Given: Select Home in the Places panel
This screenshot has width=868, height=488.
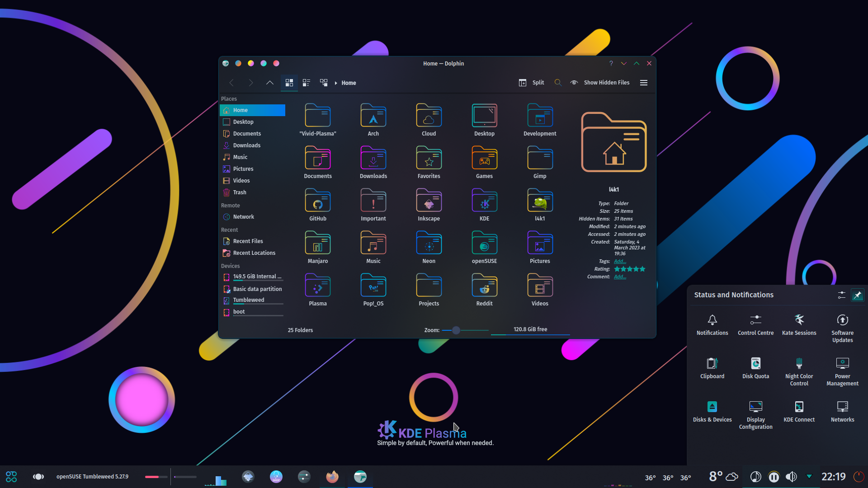Looking at the screenshot, I should pos(252,110).
